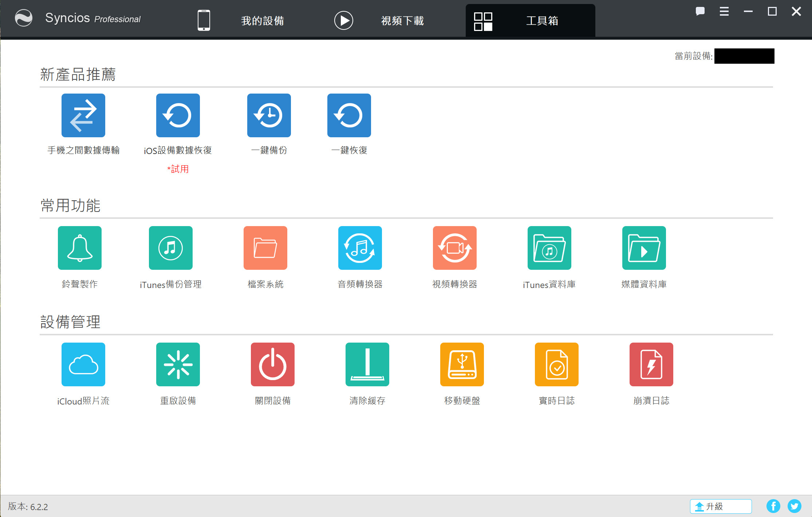Minimize the Syncios window
812x517 pixels.
coord(748,11)
